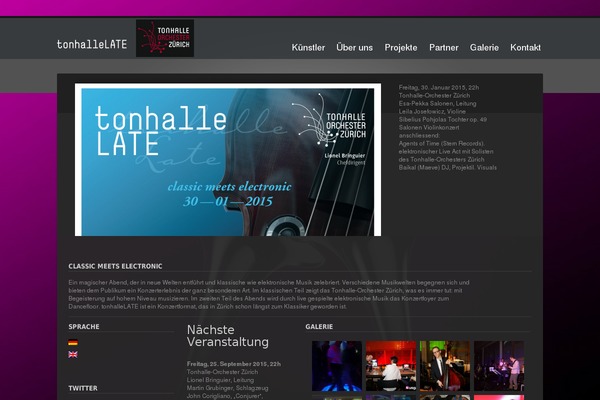The image size is (600, 400).
Task: Open the Galerie navigation link
Action: [x=484, y=47]
